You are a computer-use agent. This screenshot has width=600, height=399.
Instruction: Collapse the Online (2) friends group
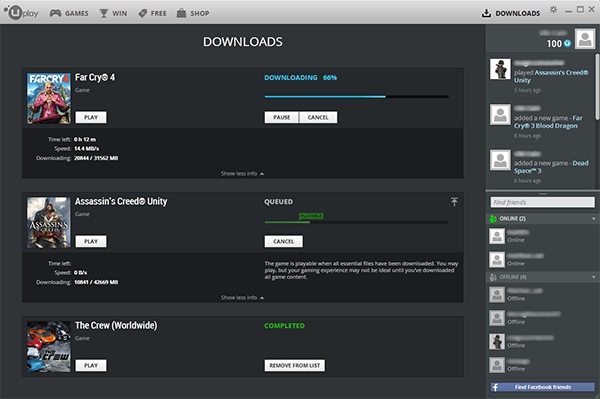(593, 219)
